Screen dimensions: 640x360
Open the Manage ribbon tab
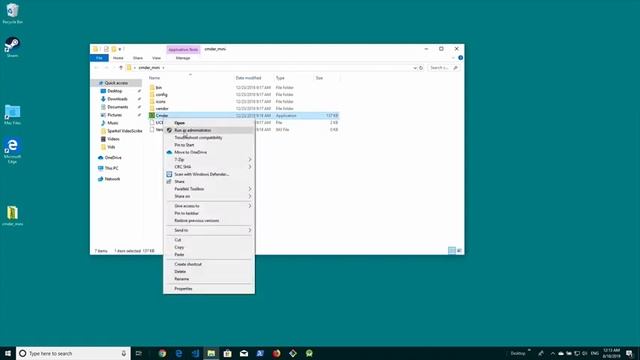coord(183,58)
